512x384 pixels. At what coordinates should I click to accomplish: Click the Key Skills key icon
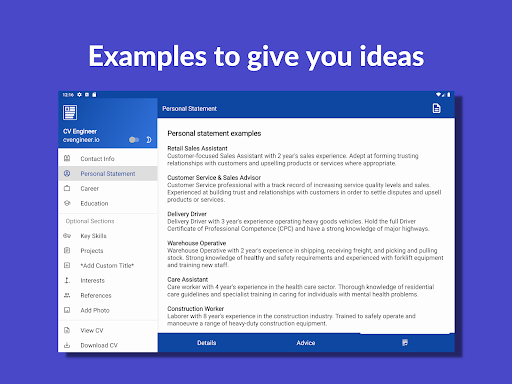pos(67,236)
